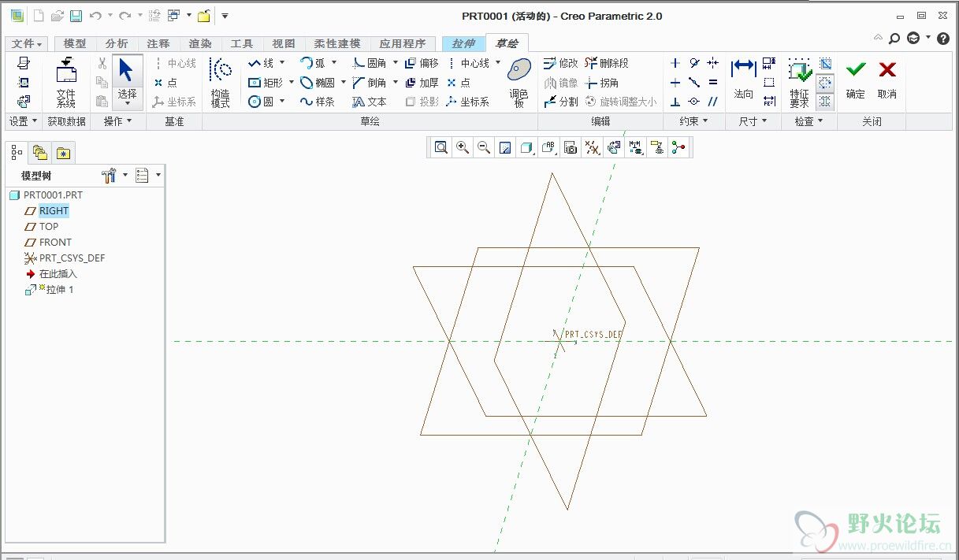Select the Line (线) sketch tool
Screen dimensions: 959x560
point(261,63)
